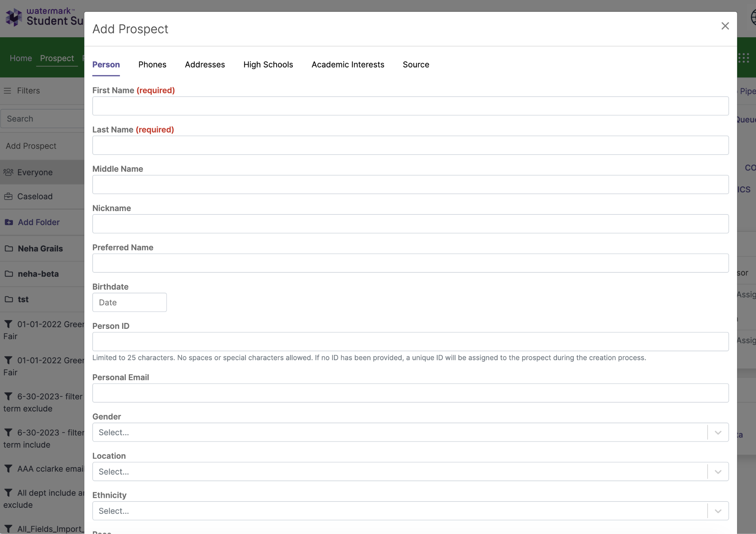Click filter icon for 6-30-2023- filter term exclude
The width and height of the screenshot is (756, 534).
(8, 396)
